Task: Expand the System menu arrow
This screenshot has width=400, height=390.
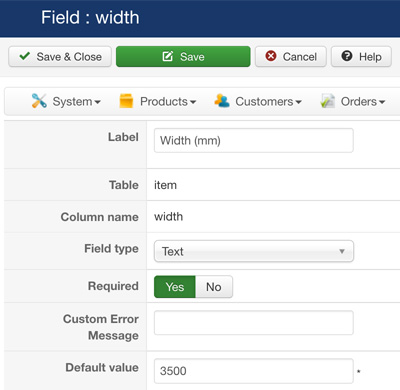Action: click(97, 102)
